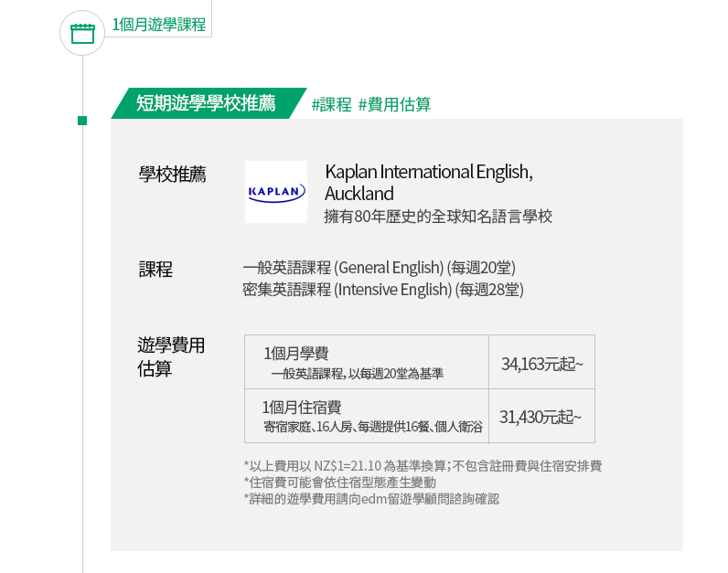This screenshot has height=573, width=728.
Task: Click the 1個月住宿費 table cell
Action: [367, 416]
